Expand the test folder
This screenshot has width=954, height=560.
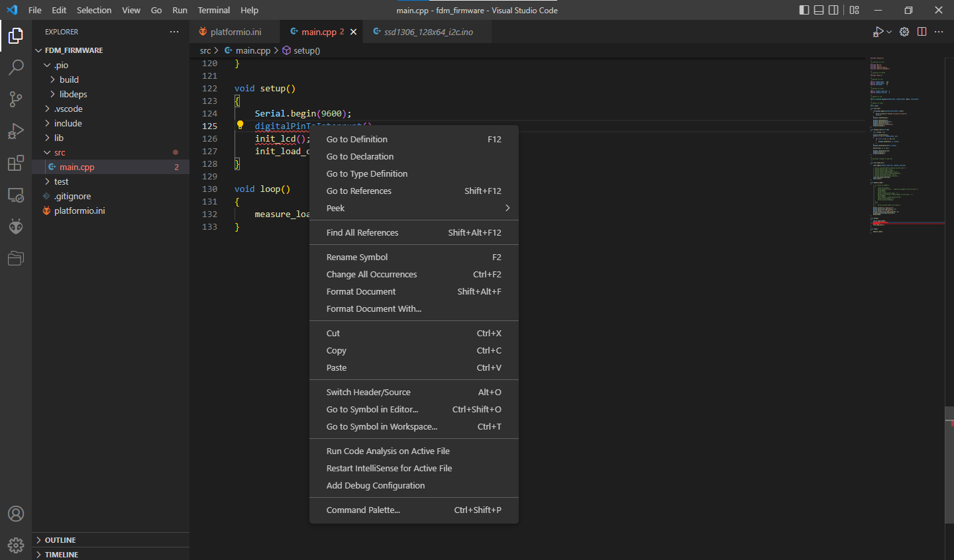111,181
